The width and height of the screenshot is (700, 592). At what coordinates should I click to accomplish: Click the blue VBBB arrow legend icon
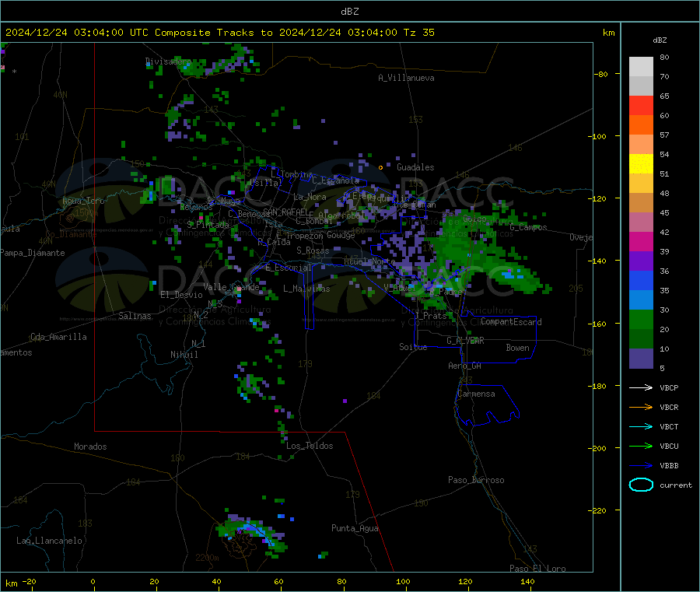[x=641, y=466]
